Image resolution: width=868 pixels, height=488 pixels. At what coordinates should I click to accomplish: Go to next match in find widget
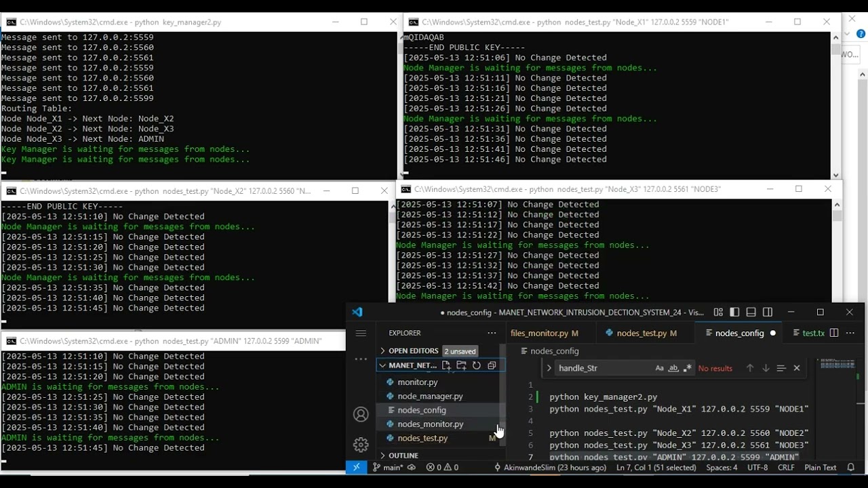click(765, 368)
